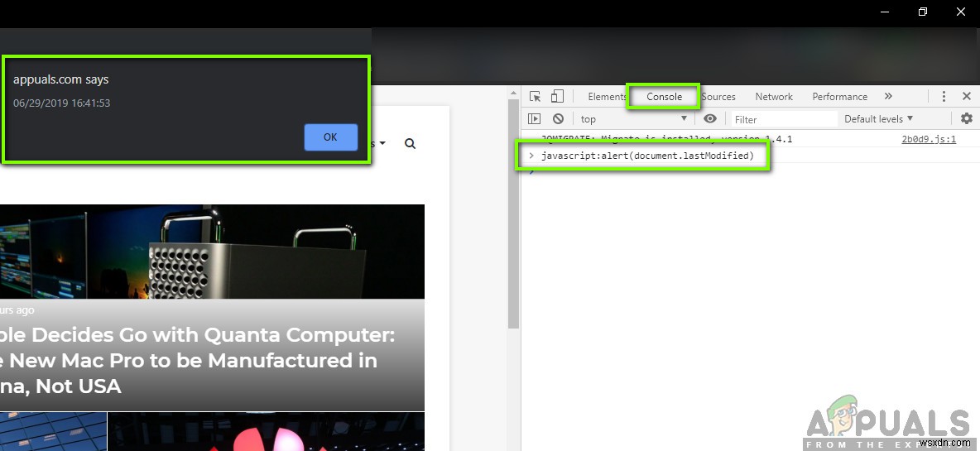Restore down the browser window
The width and height of the screenshot is (980, 451).
(x=923, y=12)
